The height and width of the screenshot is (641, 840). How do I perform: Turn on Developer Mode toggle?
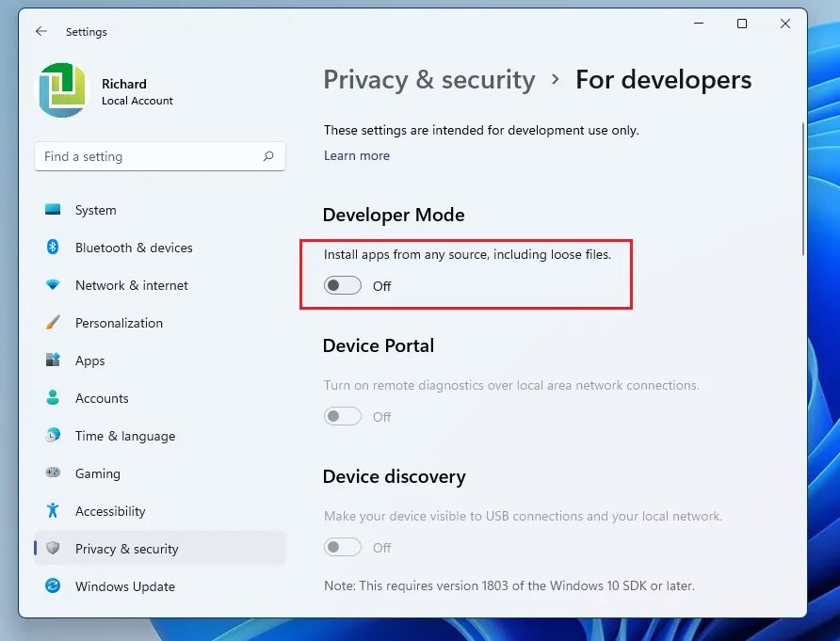click(x=343, y=285)
